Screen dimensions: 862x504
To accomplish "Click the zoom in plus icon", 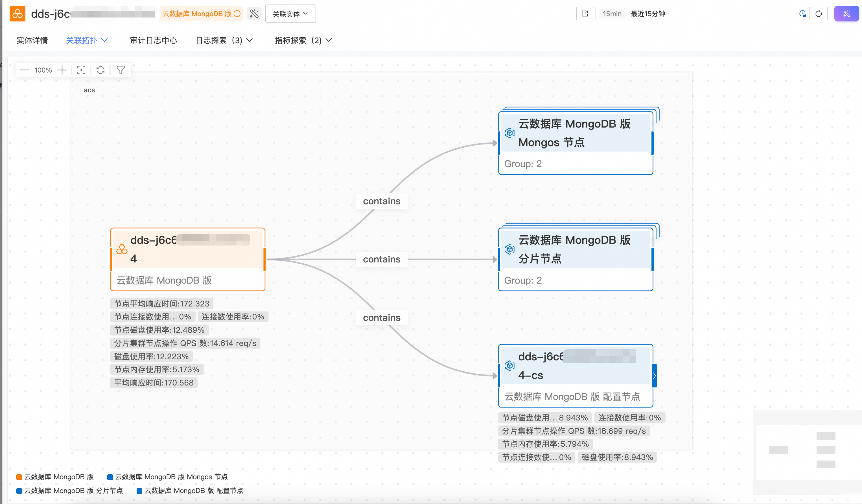I will [x=62, y=70].
